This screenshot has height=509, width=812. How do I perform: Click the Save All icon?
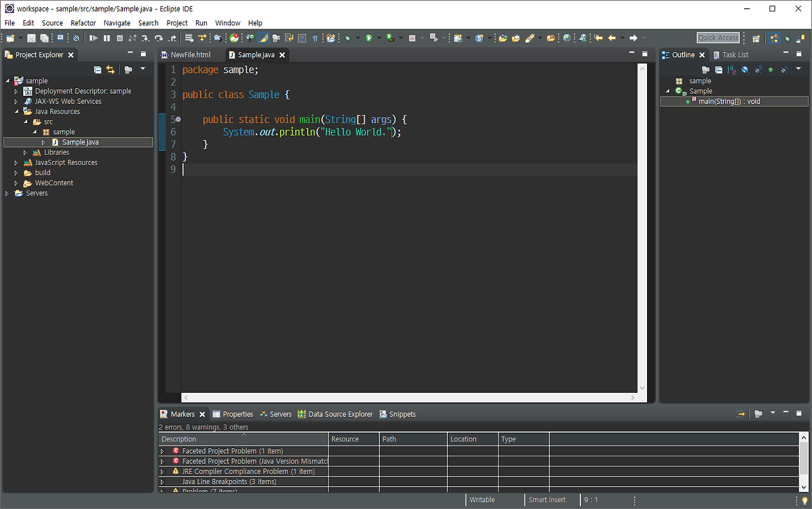(44, 38)
